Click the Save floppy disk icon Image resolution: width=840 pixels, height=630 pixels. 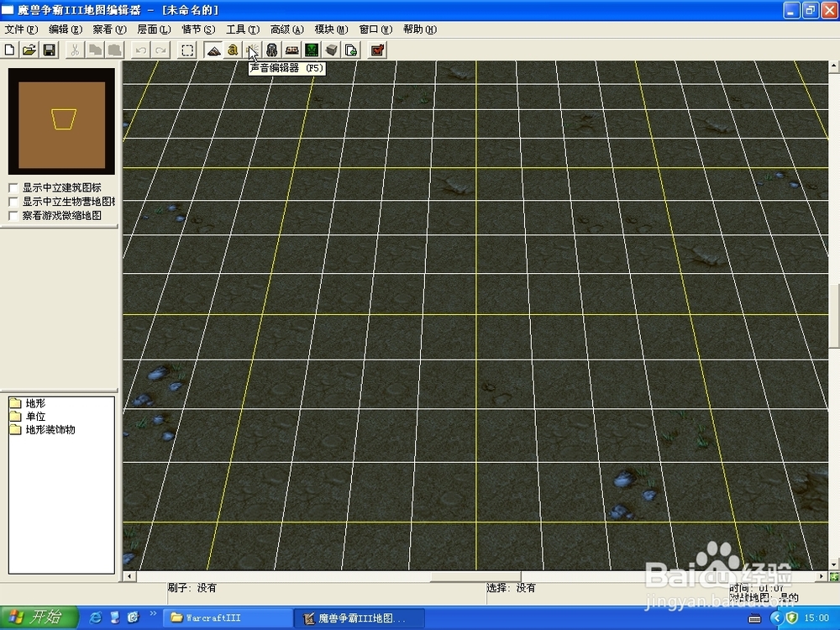click(50, 50)
